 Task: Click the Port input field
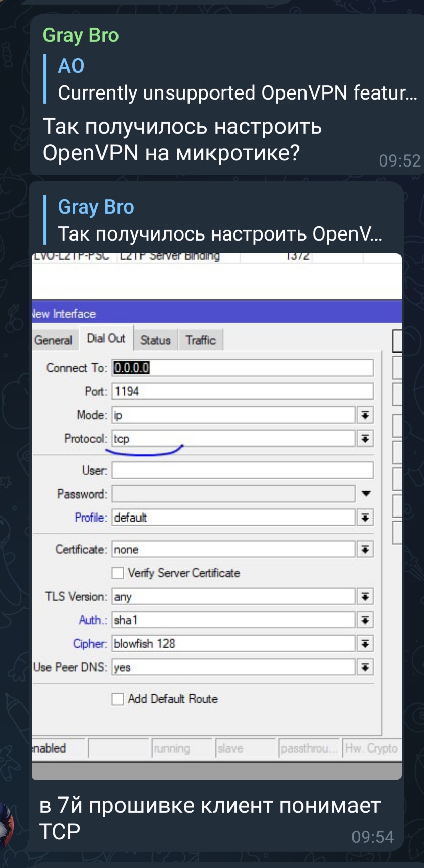[243, 392]
